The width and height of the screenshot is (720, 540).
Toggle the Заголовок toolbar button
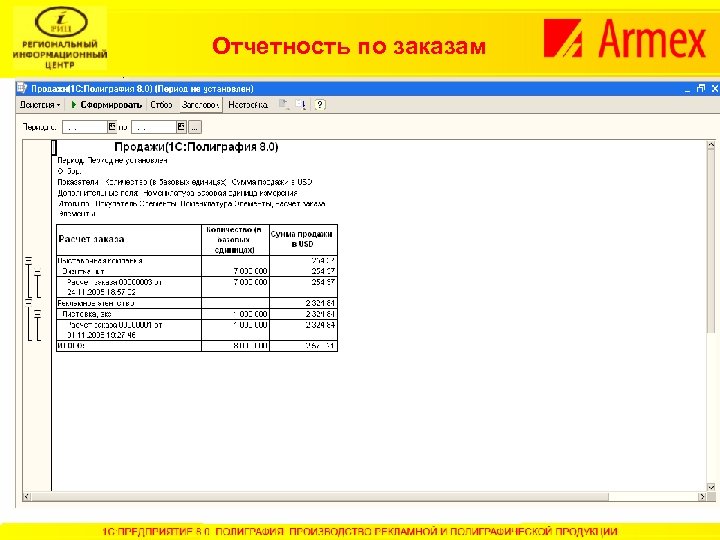(x=200, y=105)
